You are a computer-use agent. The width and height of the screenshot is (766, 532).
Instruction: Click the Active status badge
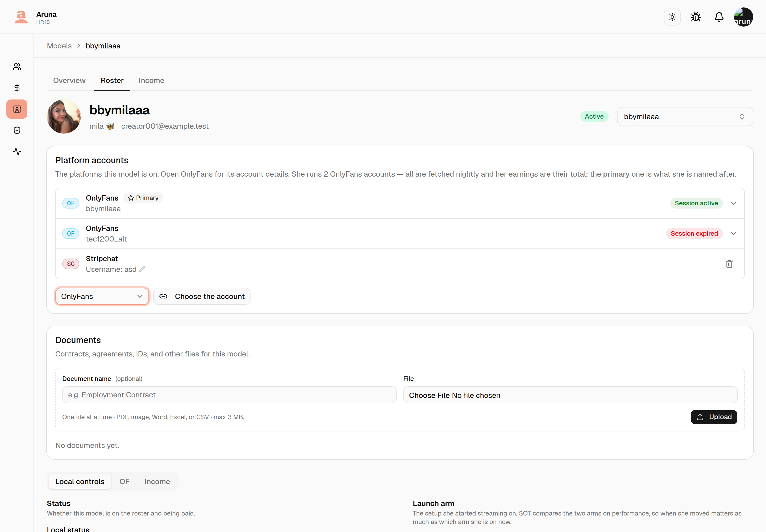(594, 117)
